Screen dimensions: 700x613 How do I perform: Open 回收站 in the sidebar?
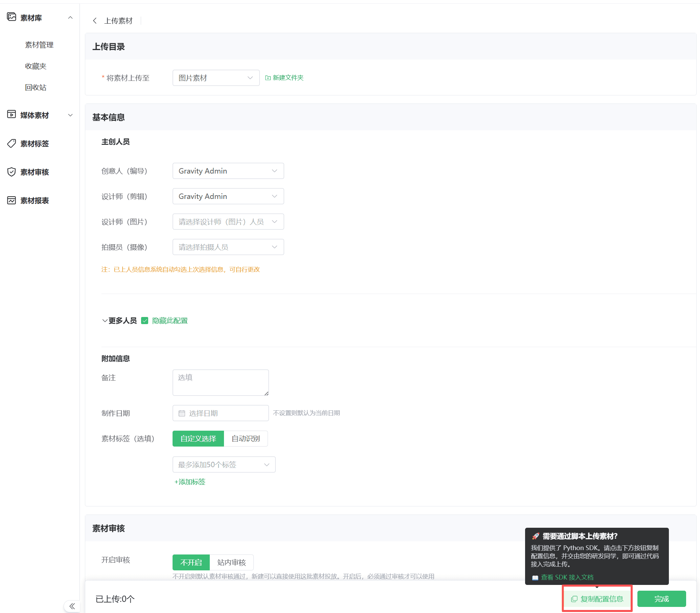coord(36,87)
